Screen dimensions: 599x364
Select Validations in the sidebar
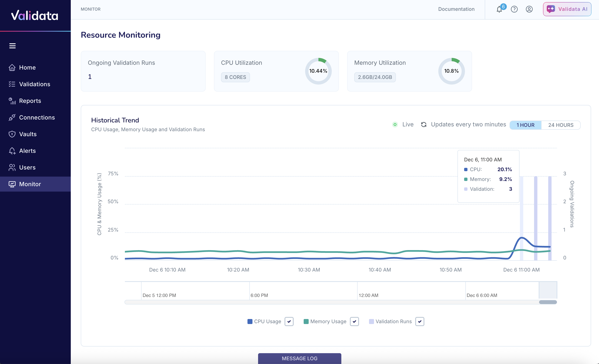[34, 84]
